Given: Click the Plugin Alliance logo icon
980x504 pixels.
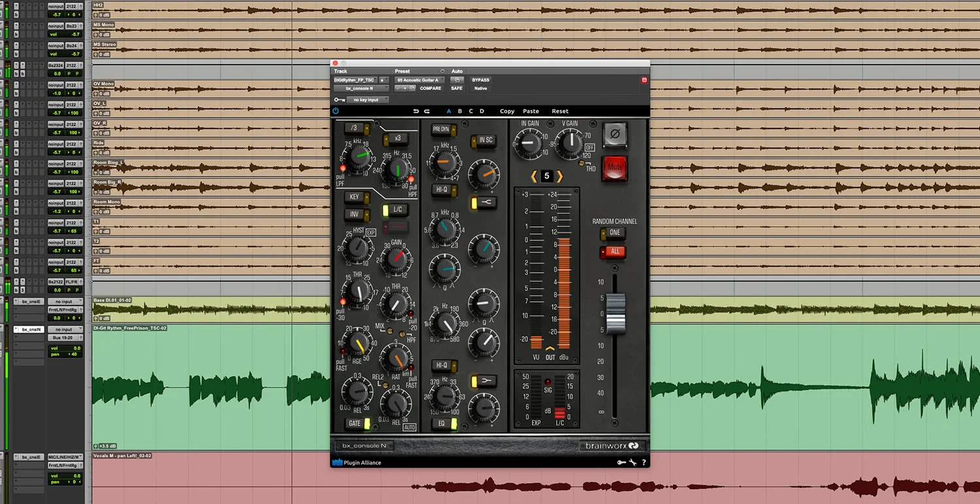Looking at the screenshot, I should click(337, 462).
